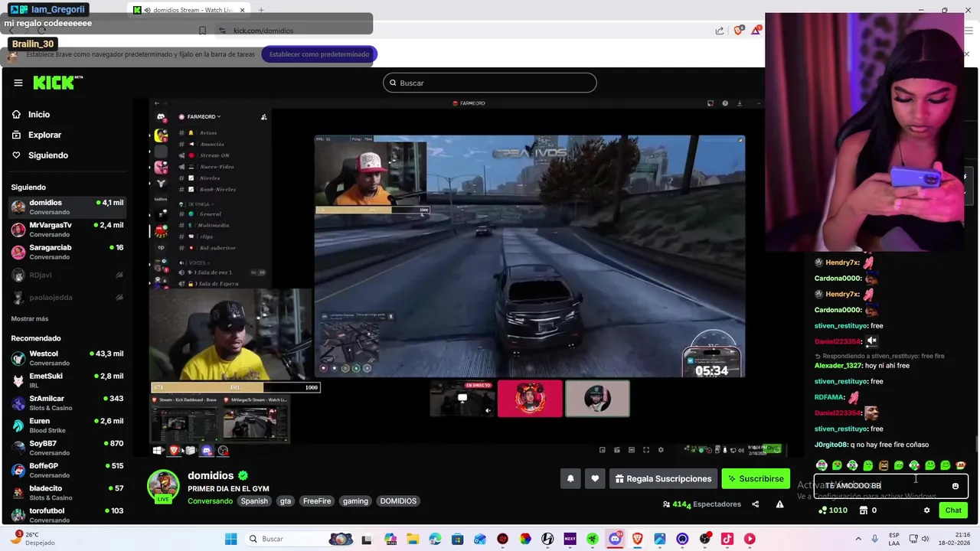This screenshot has height=551, width=980.
Task: Open the emoji picker in chat box
Action: pyautogui.click(x=955, y=486)
